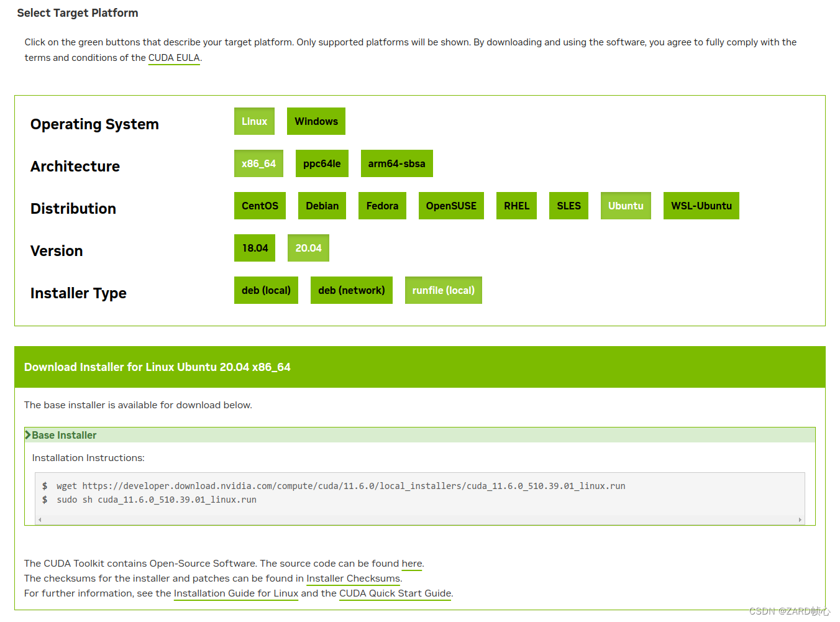Choose deb (network) installer type

(x=352, y=290)
